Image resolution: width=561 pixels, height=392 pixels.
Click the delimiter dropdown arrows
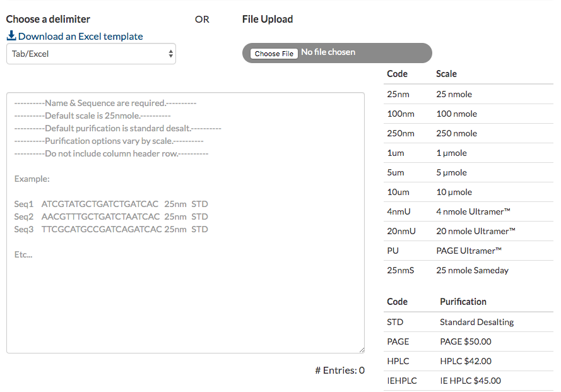(170, 54)
